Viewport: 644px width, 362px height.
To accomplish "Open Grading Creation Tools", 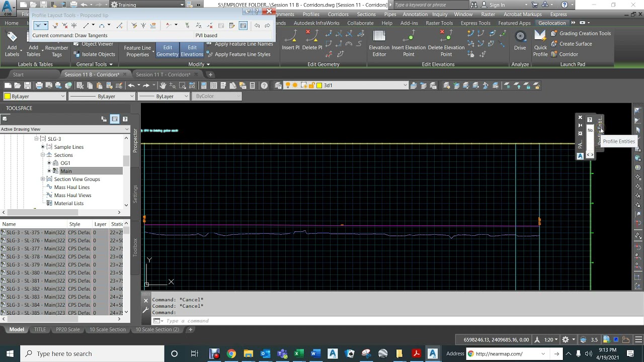I will 581,33.
